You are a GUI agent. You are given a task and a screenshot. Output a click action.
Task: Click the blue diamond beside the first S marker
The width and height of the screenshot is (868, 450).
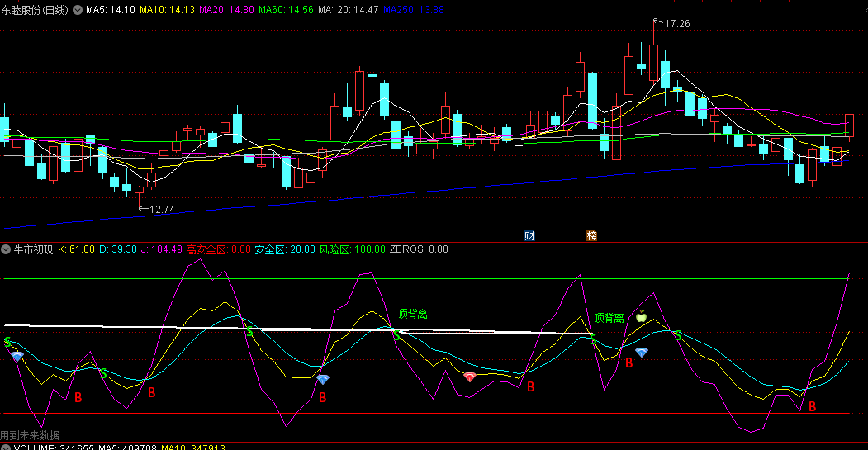click(x=17, y=357)
